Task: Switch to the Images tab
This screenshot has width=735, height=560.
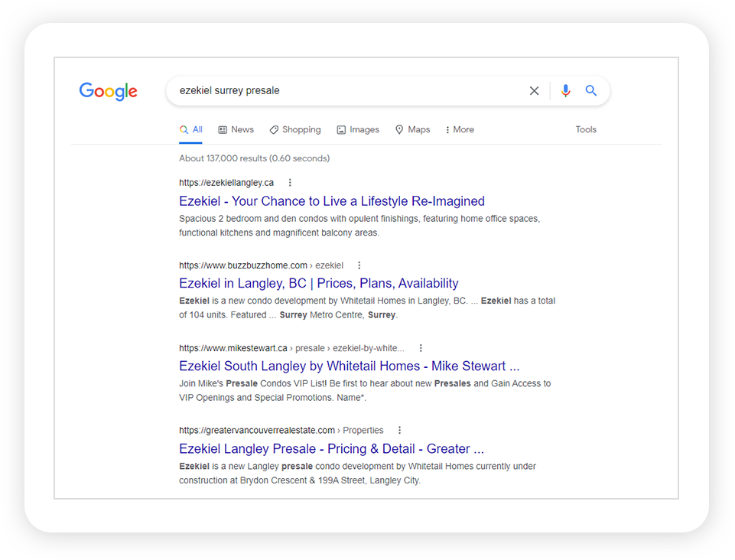Action: point(358,130)
